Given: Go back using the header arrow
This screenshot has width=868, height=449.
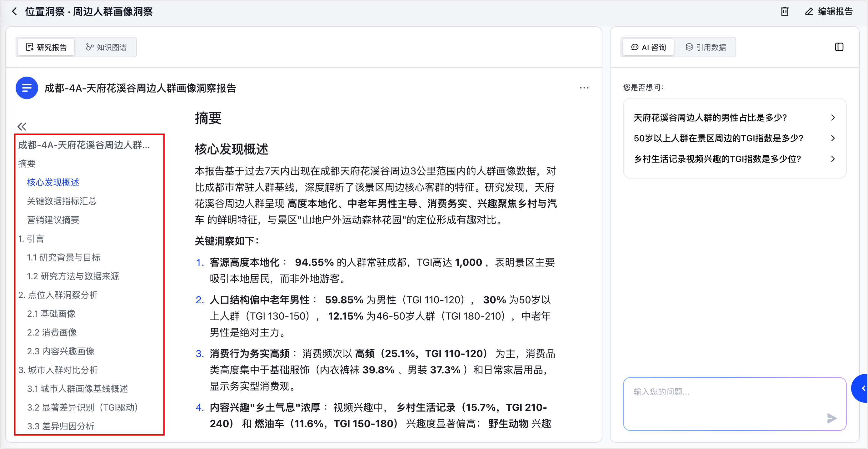Looking at the screenshot, I should pyautogui.click(x=14, y=12).
